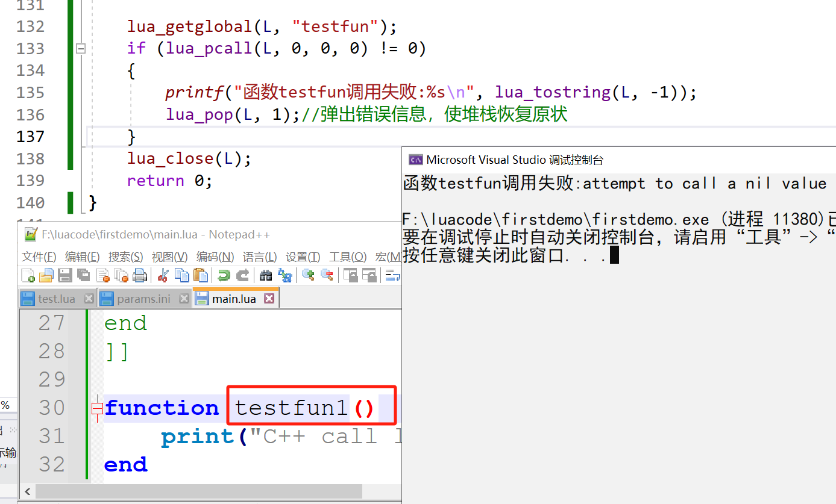Click line number 135 in Visual Studio editor

pyautogui.click(x=31, y=93)
